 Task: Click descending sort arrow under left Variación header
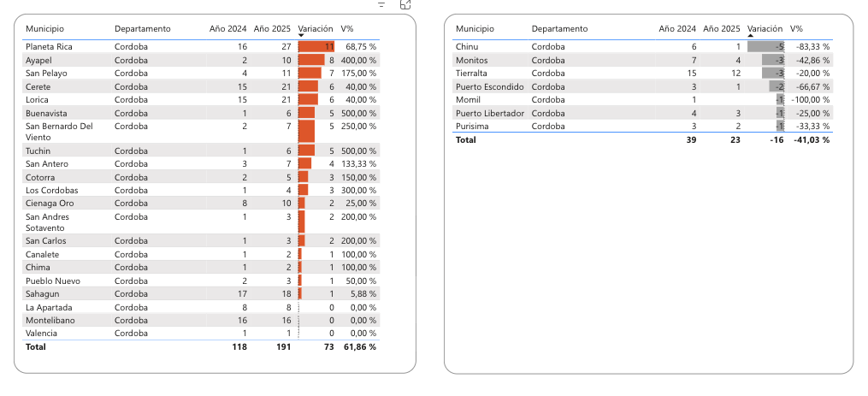click(x=301, y=37)
